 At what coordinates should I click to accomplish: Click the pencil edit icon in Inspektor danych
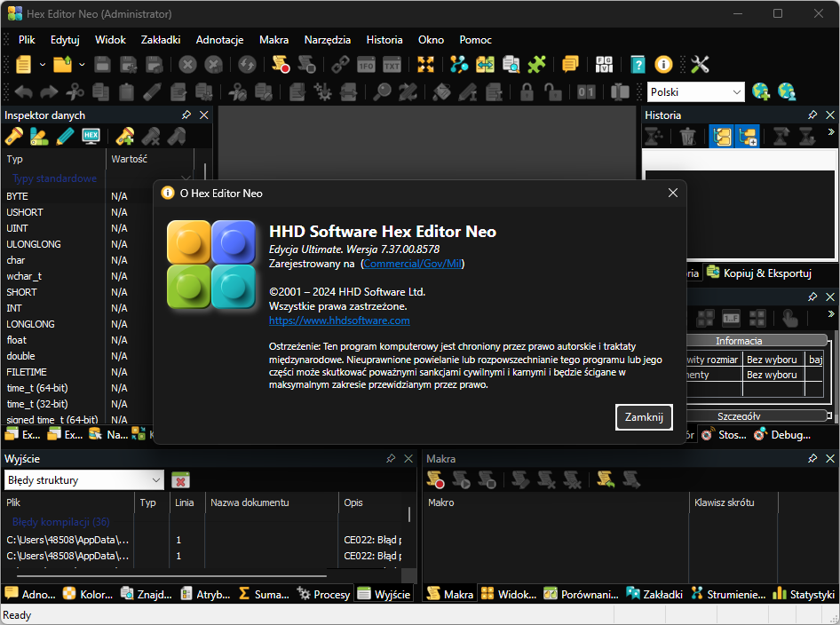coord(65,137)
